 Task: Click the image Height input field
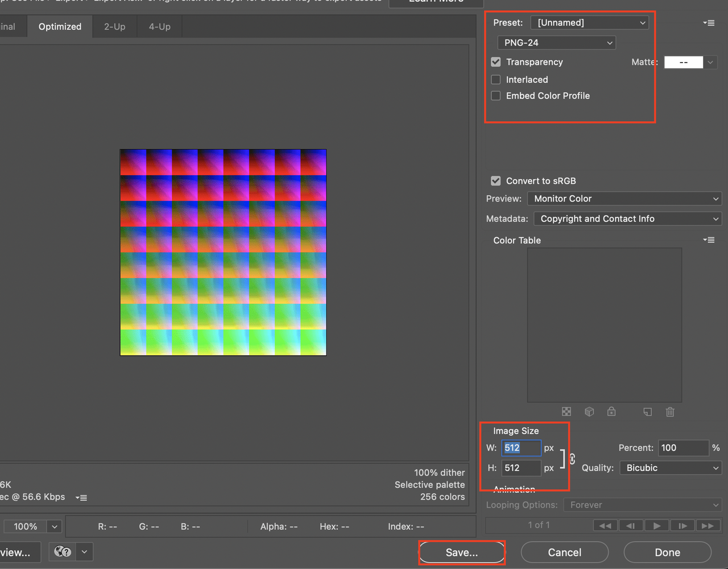[x=521, y=468]
